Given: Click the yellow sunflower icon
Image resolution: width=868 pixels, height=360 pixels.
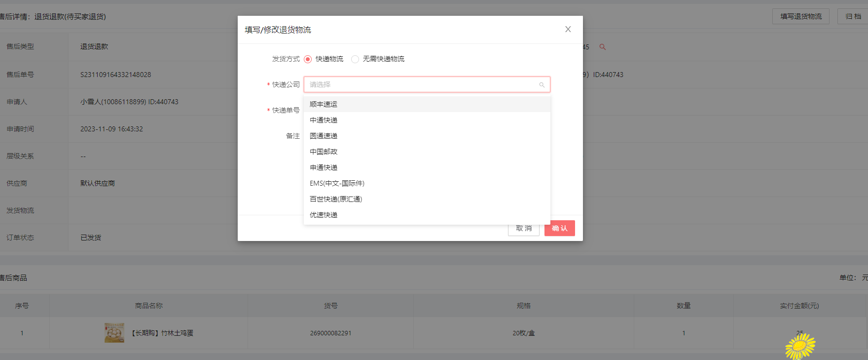Looking at the screenshot, I should [800, 346].
